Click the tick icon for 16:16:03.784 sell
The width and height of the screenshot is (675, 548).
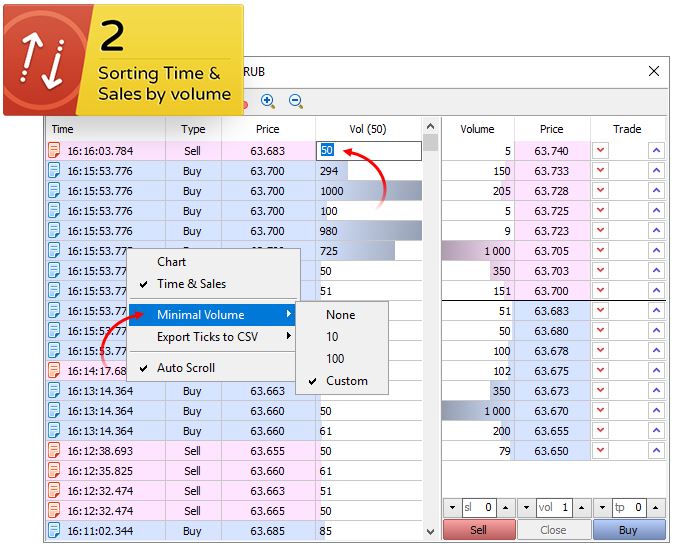click(54, 151)
